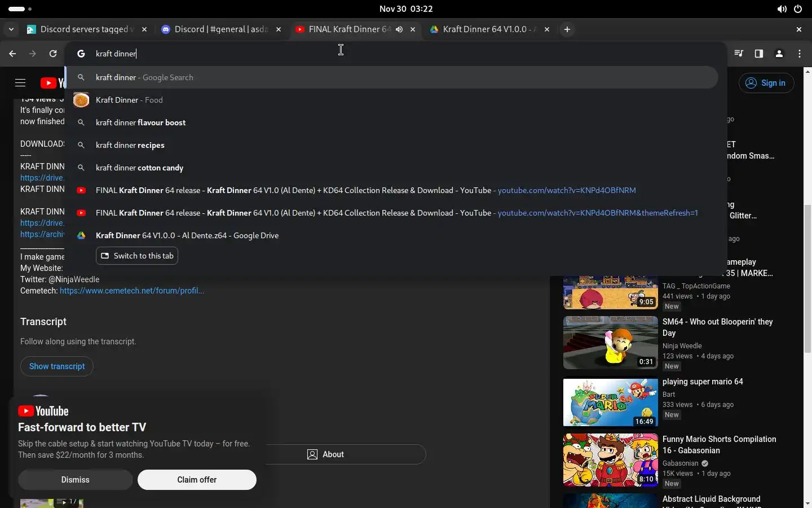Click the YouTube logo
Image resolution: width=812 pixels, height=508 pixels.
point(52,83)
